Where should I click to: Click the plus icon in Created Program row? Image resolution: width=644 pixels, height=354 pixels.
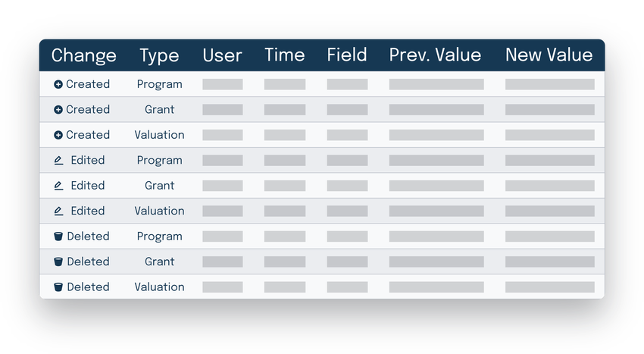[x=58, y=85]
